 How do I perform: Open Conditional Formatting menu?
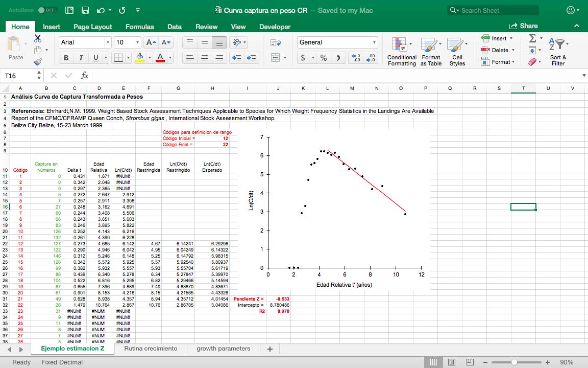(402, 52)
